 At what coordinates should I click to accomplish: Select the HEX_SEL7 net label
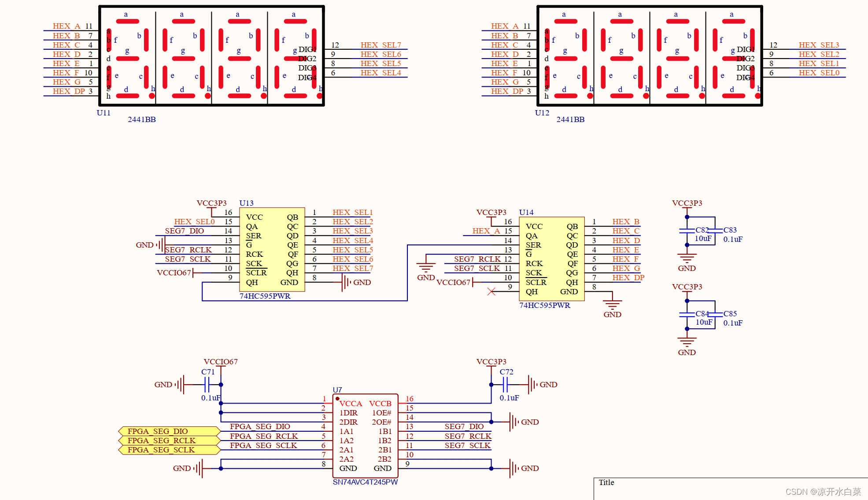(380, 44)
